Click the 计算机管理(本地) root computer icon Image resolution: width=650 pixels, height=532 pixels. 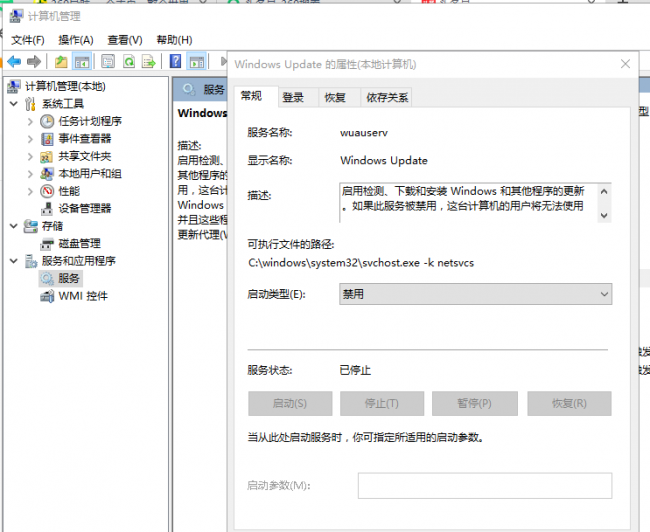coord(14,86)
